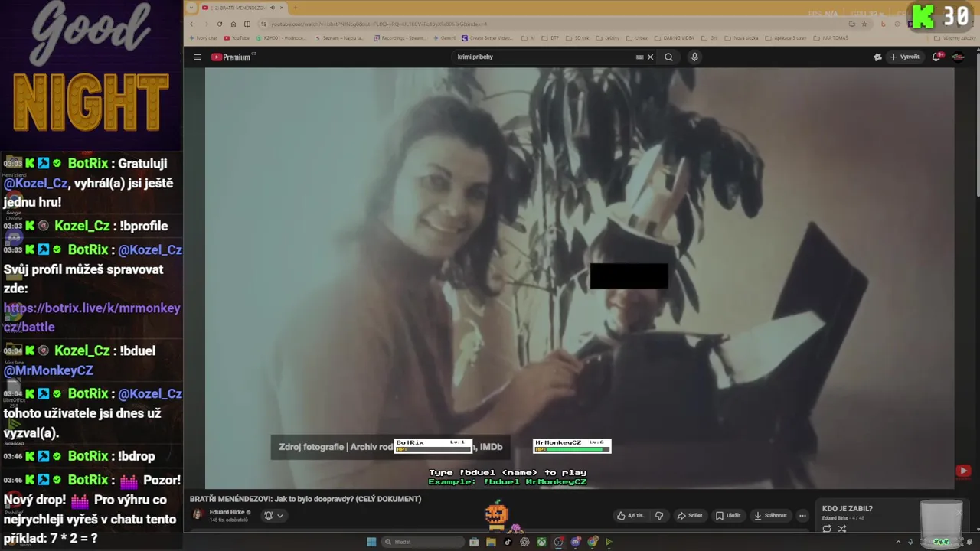Screen dimensions: 980x551
Task: Click the search magnifier button
Action: [x=668, y=57]
